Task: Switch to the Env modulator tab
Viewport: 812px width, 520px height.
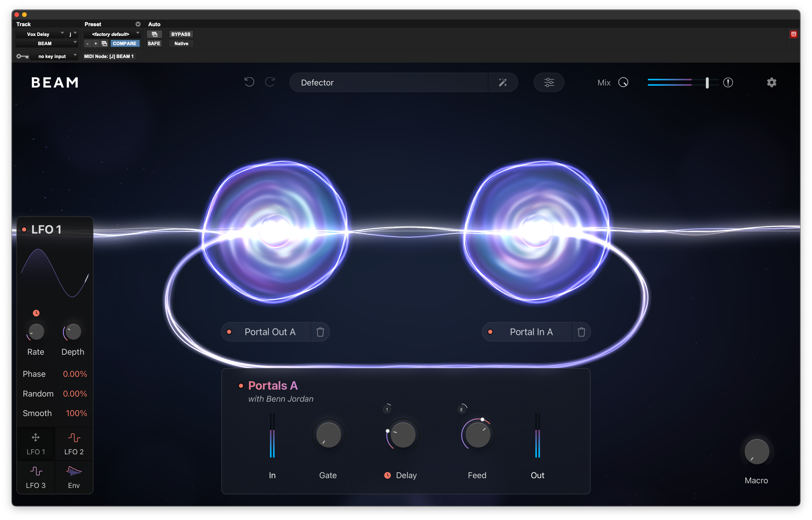Action: click(74, 477)
